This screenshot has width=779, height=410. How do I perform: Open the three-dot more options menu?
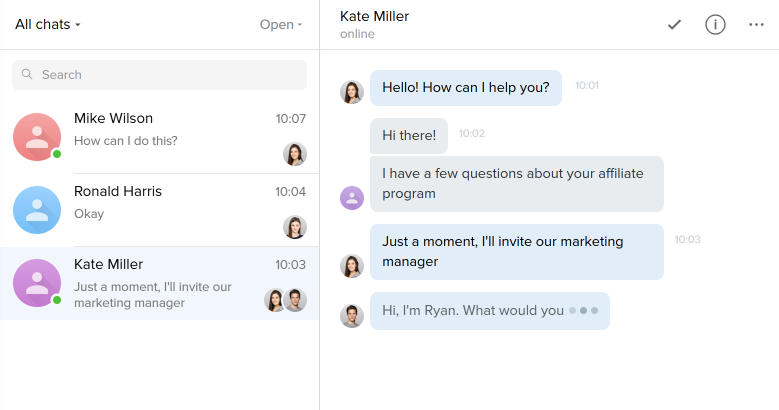756,24
